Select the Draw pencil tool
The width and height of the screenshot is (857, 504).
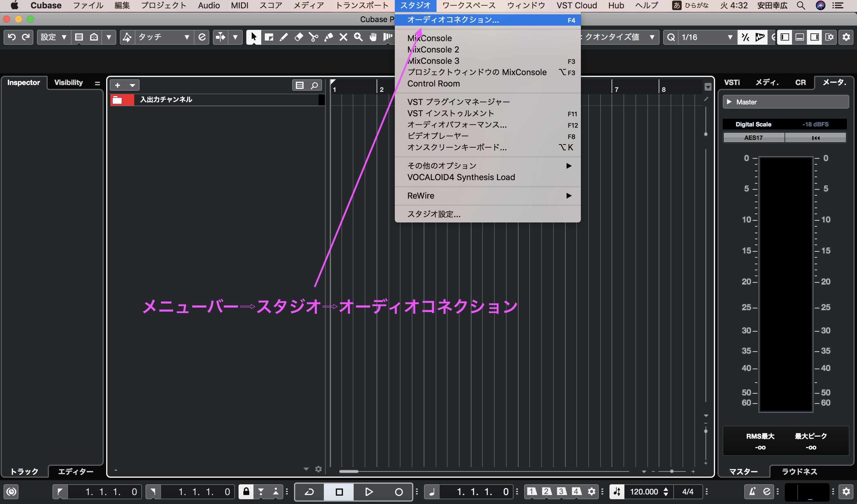(284, 37)
